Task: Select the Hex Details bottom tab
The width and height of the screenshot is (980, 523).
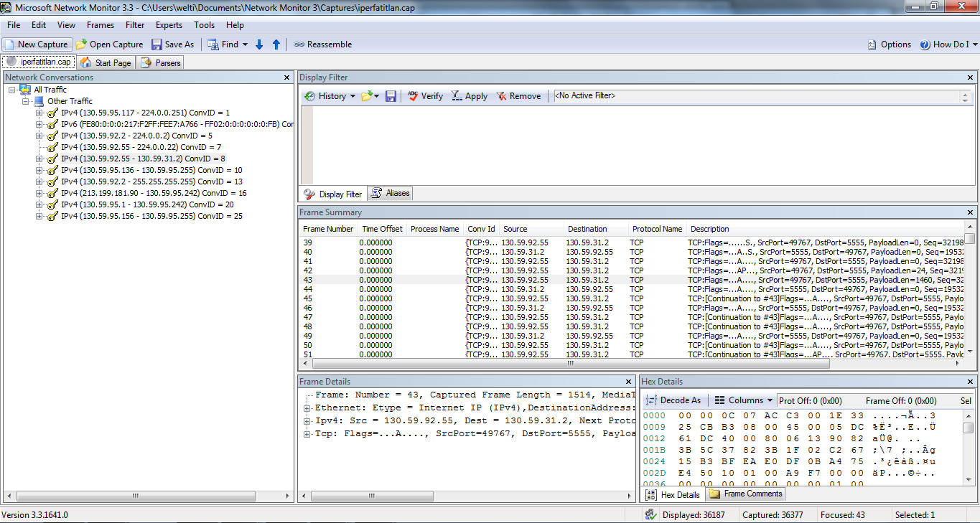Action: 673,494
